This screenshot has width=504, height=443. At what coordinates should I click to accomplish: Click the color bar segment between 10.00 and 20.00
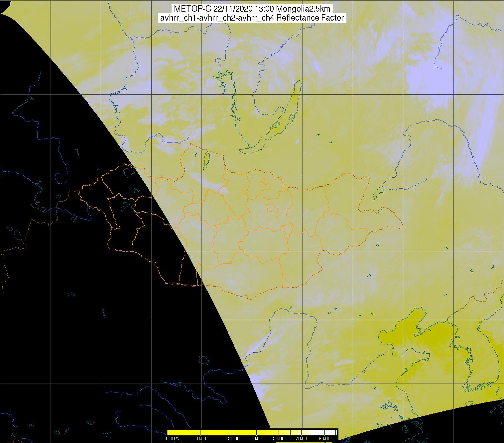[x=217, y=432]
